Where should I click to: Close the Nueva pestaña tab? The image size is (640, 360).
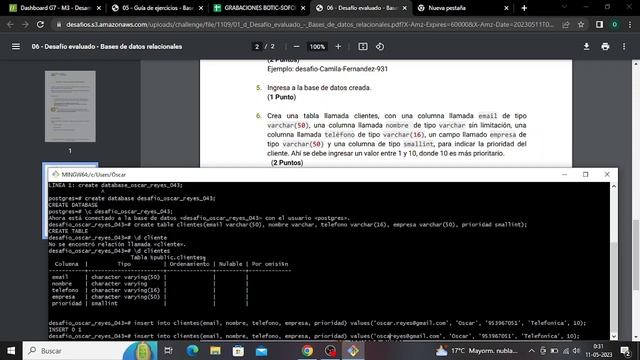tap(506, 8)
